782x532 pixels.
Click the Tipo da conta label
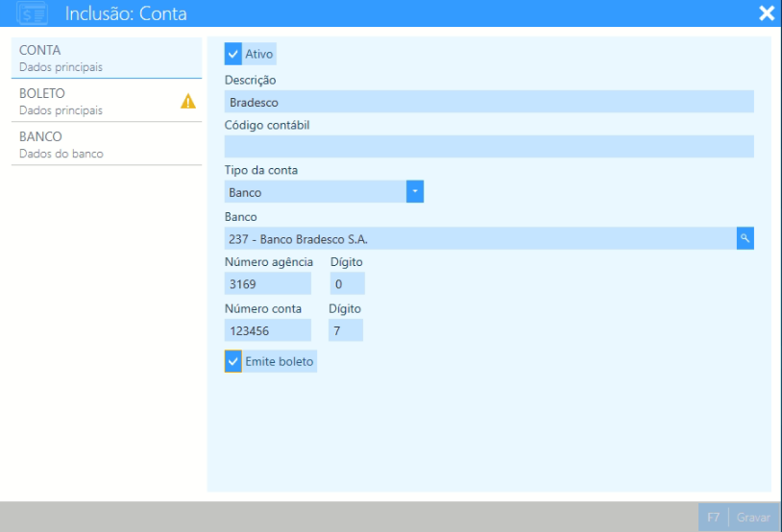point(261,170)
